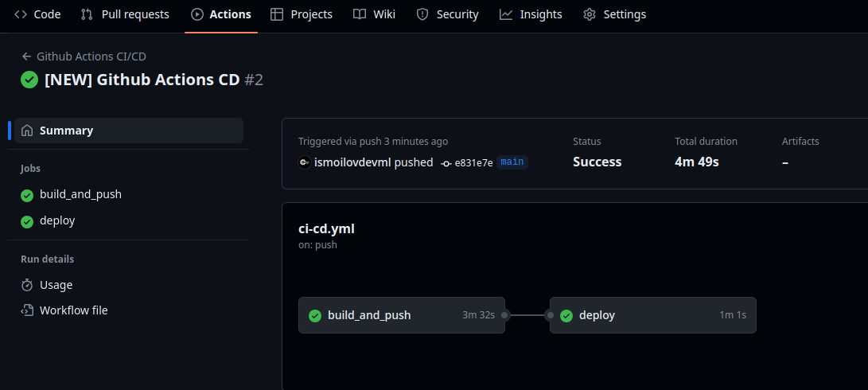Image resolution: width=868 pixels, height=390 pixels.
Task: Click the home icon beside Summary
Action: pyautogui.click(x=26, y=131)
